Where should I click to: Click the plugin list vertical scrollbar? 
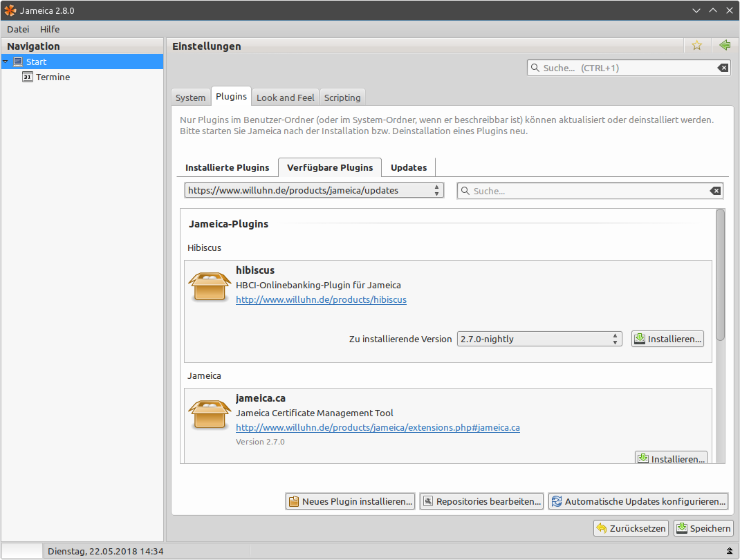click(720, 274)
